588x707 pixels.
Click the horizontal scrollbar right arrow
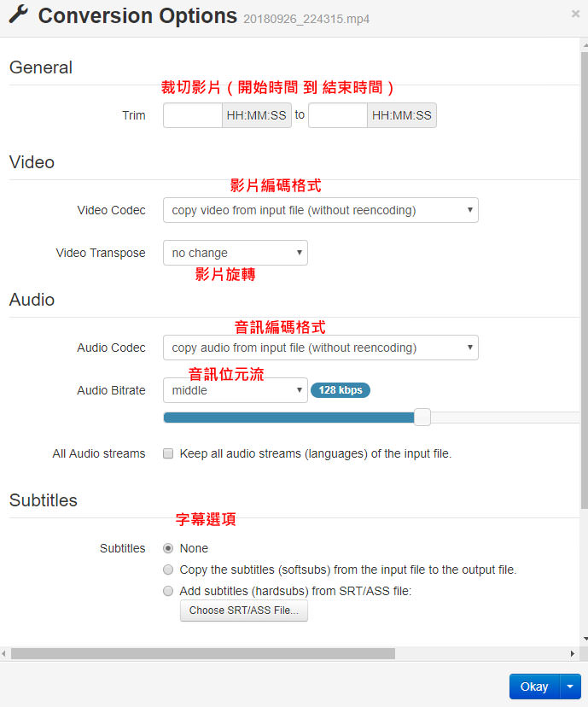pos(573,653)
